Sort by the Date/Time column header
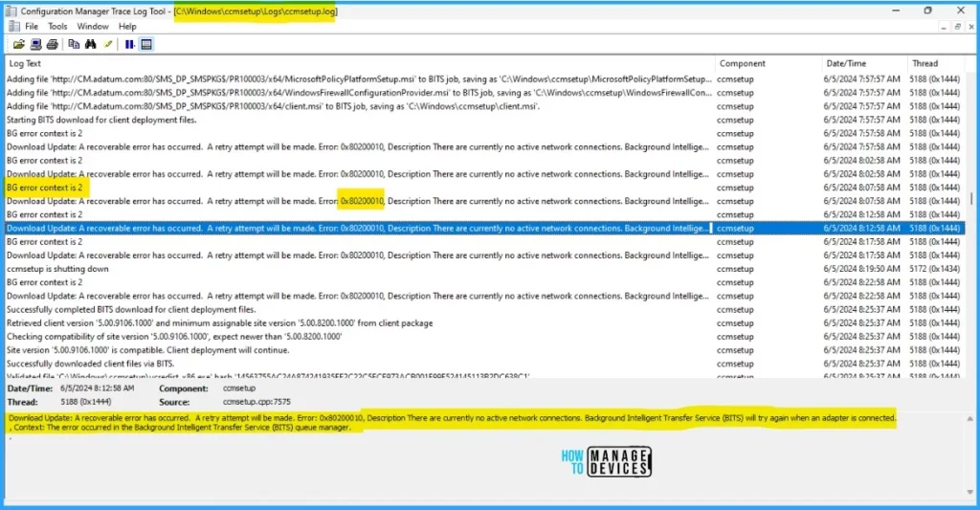The width and height of the screenshot is (980, 510). point(864,63)
